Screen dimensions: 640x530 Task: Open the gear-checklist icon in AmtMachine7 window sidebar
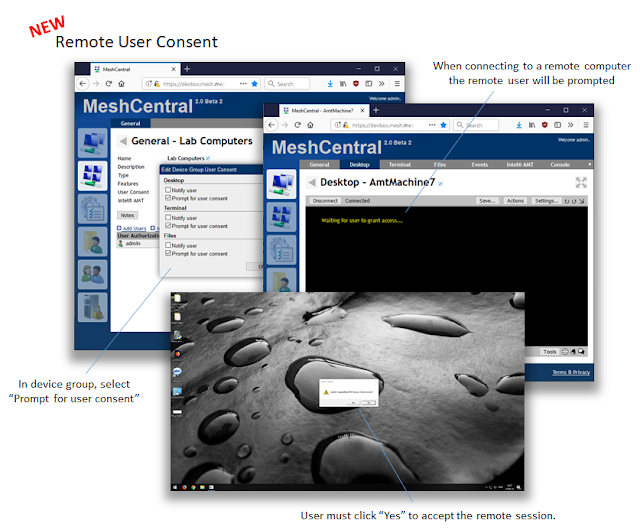[281, 250]
